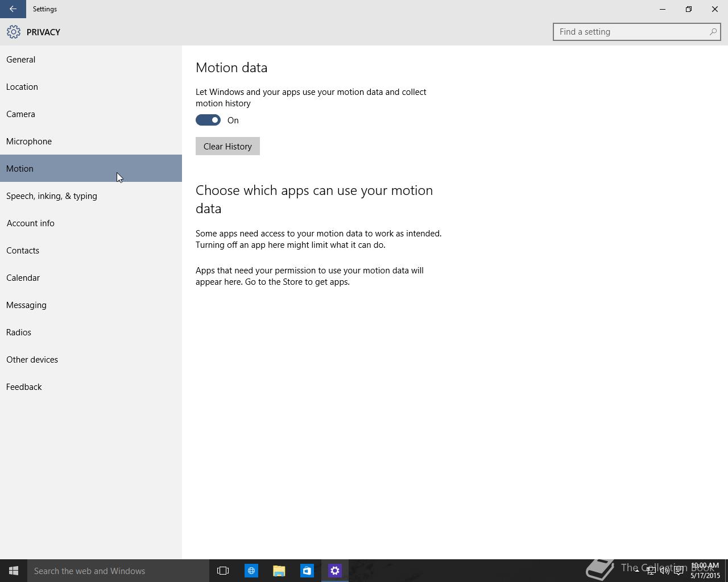Click the search magnifier in Find a setting
The width and height of the screenshot is (728, 582).
click(713, 32)
